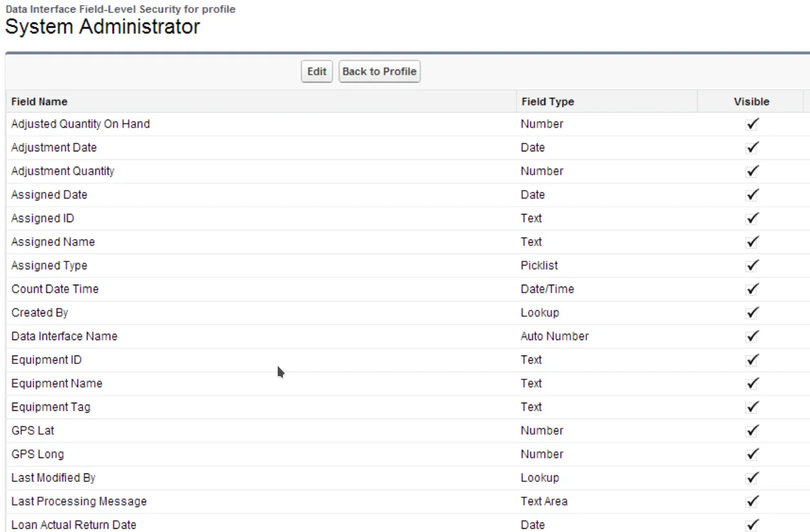Click 'Last Processing Message' field name
The width and height of the screenshot is (810, 532).
coord(79,501)
